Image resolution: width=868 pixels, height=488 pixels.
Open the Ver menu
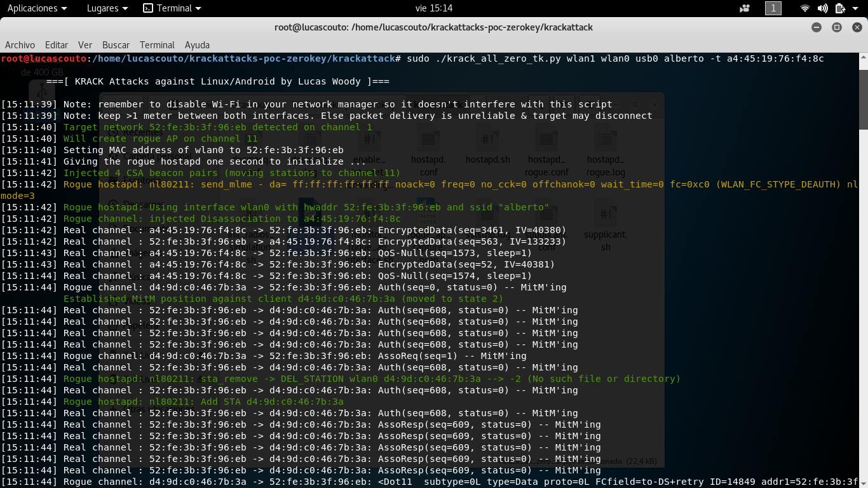[85, 45]
